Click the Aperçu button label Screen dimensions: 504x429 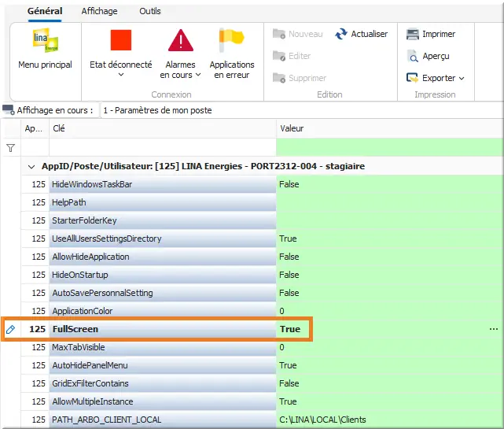click(436, 56)
